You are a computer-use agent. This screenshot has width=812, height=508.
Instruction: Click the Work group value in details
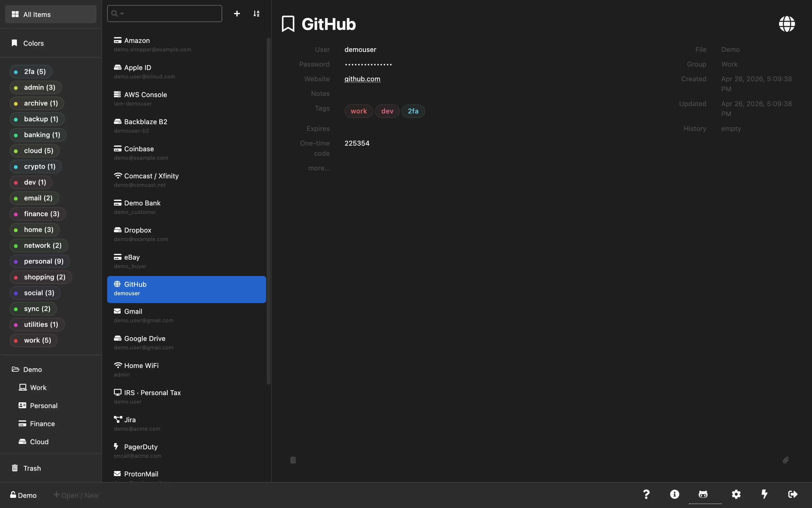click(729, 64)
